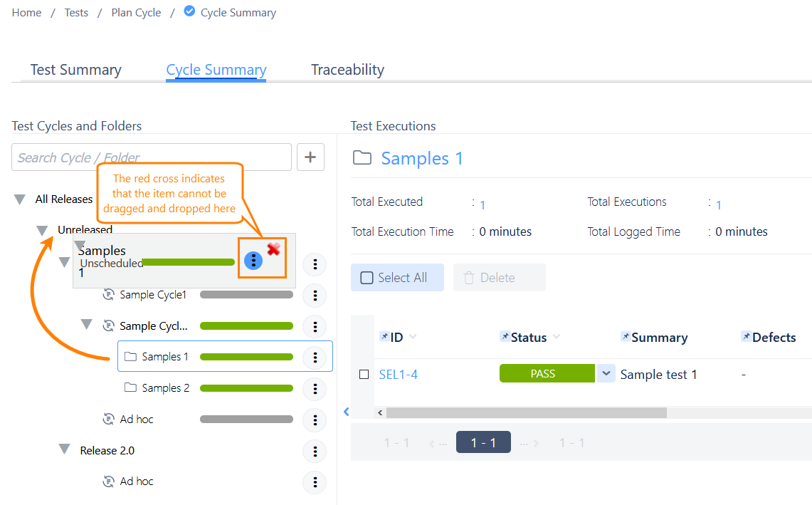The width and height of the screenshot is (812, 505).
Task: Open the PASS status dropdown arrow
Action: 606,374
